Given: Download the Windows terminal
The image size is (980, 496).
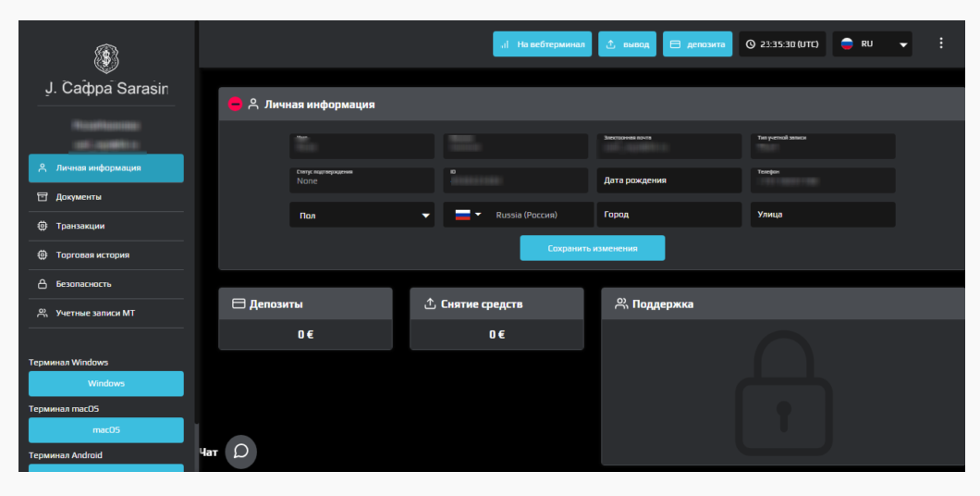Looking at the screenshot, I should tap(106, 383).
